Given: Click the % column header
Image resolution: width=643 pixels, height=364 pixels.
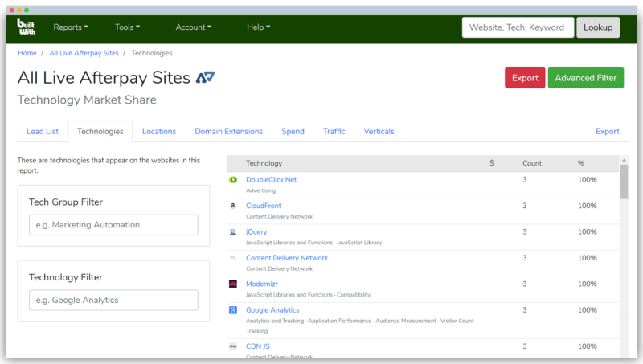Looking at the screenshot, I should pyautogui.click(x=580, y=163).
